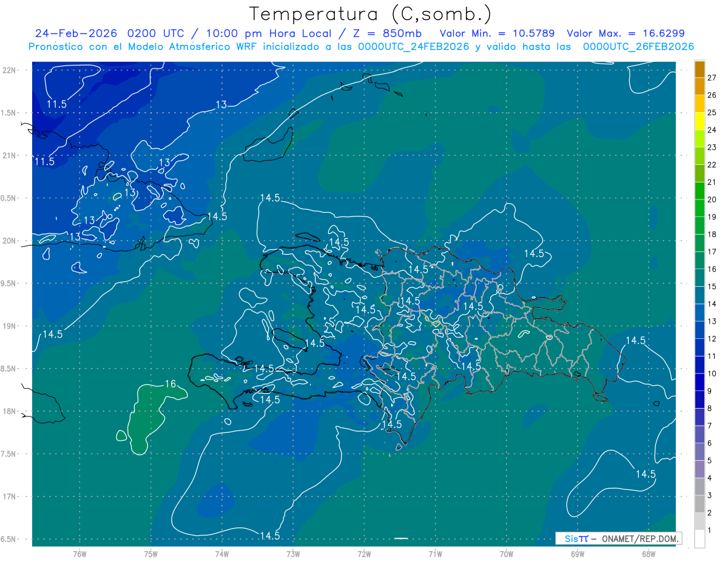Image resolution: width=728 pixels, height=562 pixels.
Task: Click the '20N' latitude axis label
Action: point(10,241)
